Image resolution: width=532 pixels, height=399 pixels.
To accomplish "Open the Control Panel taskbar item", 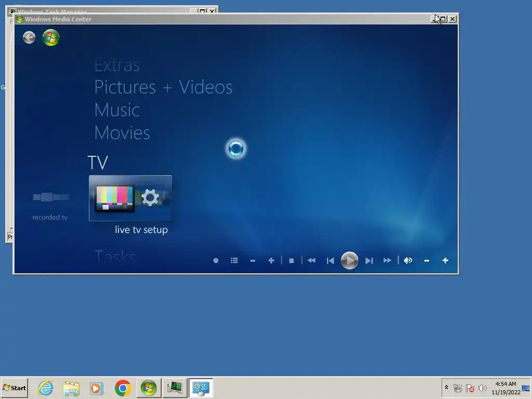I will pyautogui.click(x=201, y=388).
